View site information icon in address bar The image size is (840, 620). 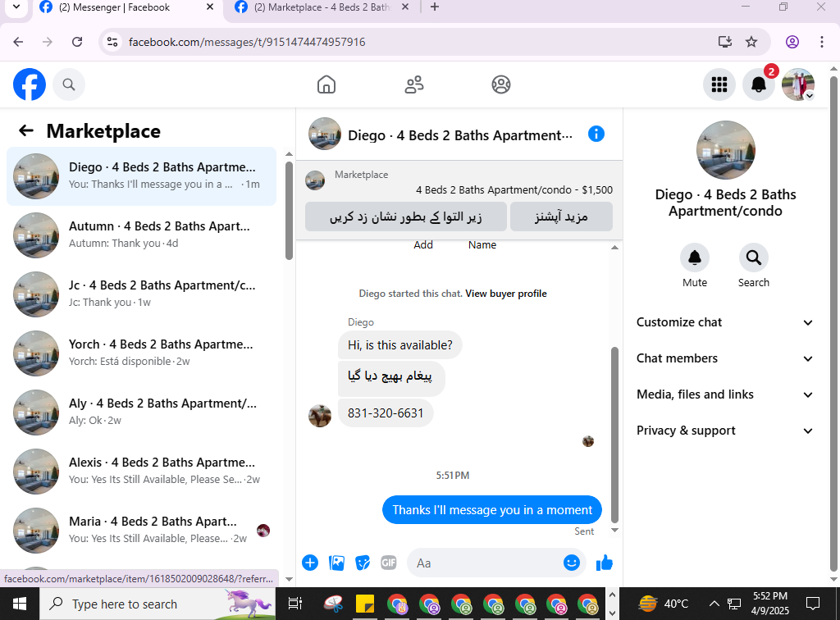tap(112, 42)
